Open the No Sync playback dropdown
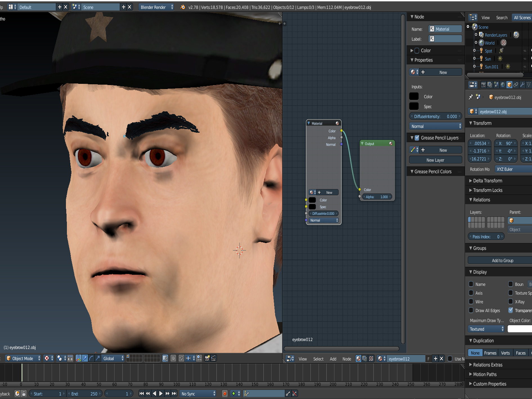Image resolution: width=532 pixels, height=399 pixels. 198,394
